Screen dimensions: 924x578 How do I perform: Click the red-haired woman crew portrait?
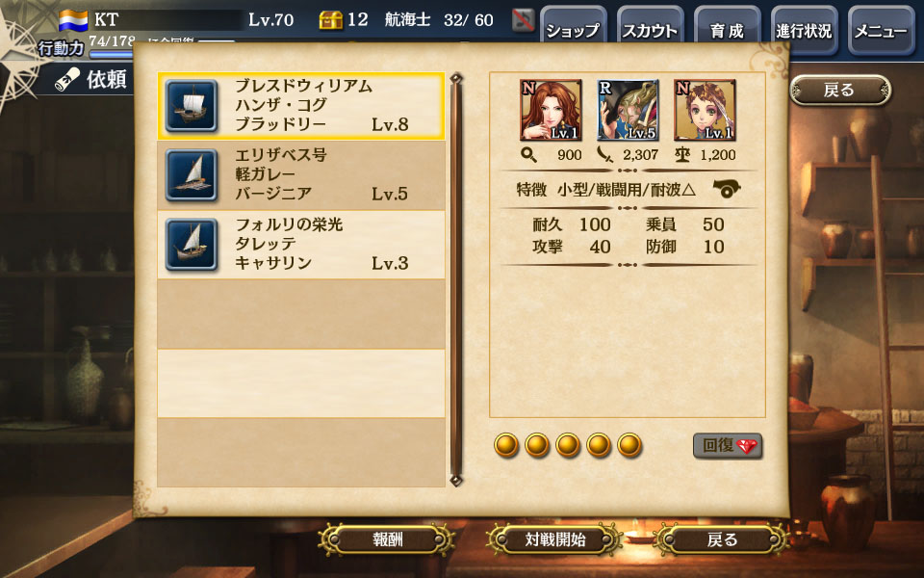click(x=551, y=110)
